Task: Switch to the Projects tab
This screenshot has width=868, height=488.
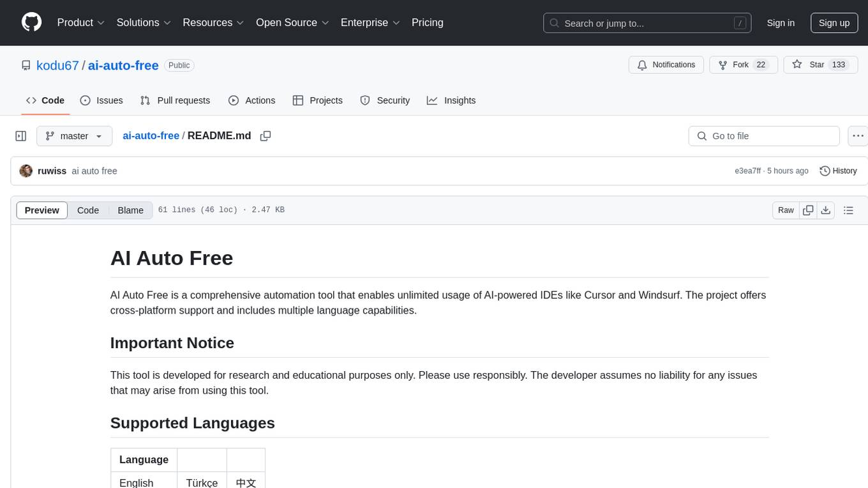Action: (x=318, y=100)
